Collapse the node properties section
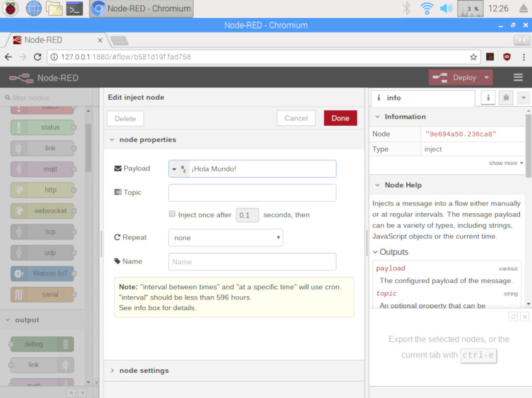532x398 pixels. coord(142,140)
